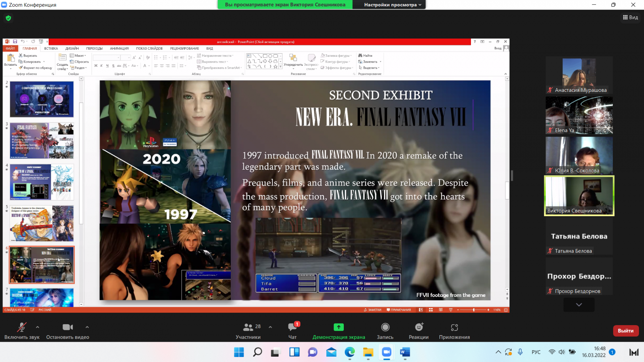644x362 pixels.
Task: Click Формат по образцу brush
Action: point(35,68)
